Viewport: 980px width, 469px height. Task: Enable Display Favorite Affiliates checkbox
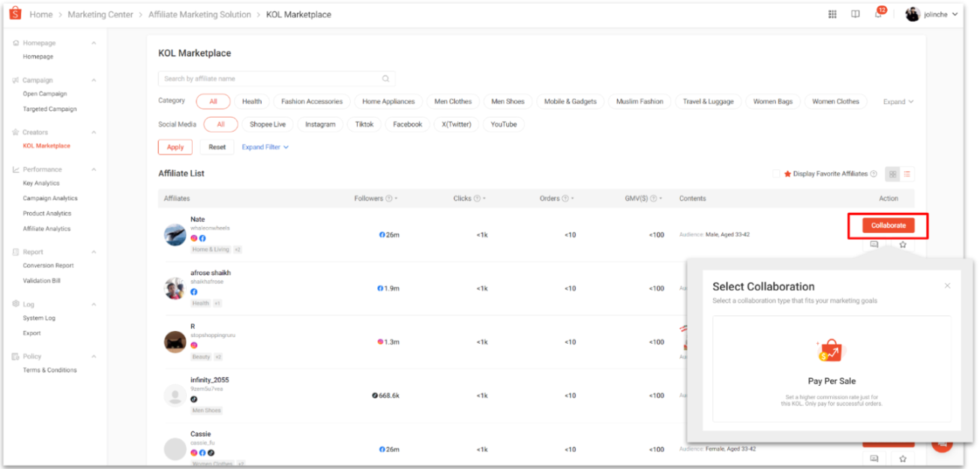pyautogui.click(x=777, y=174)
